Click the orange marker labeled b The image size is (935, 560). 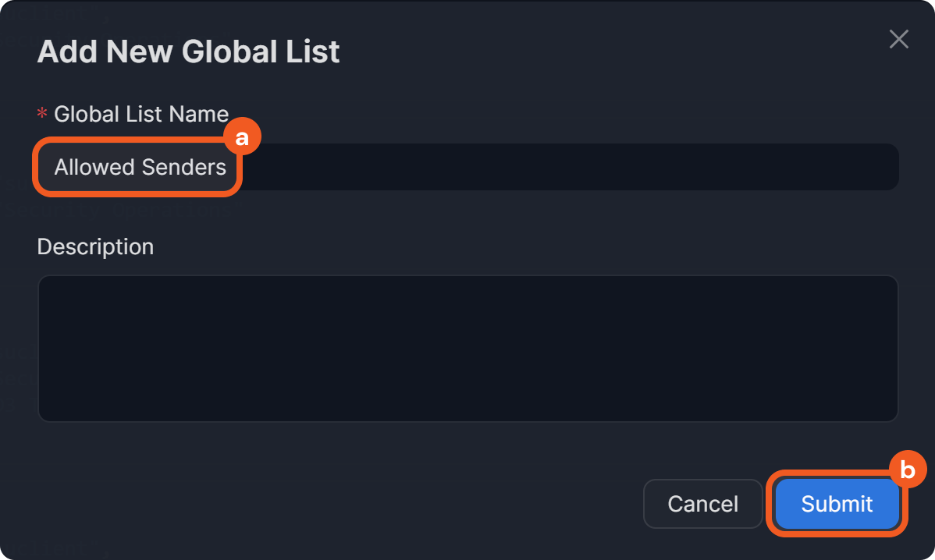click(x=908, y=469)
